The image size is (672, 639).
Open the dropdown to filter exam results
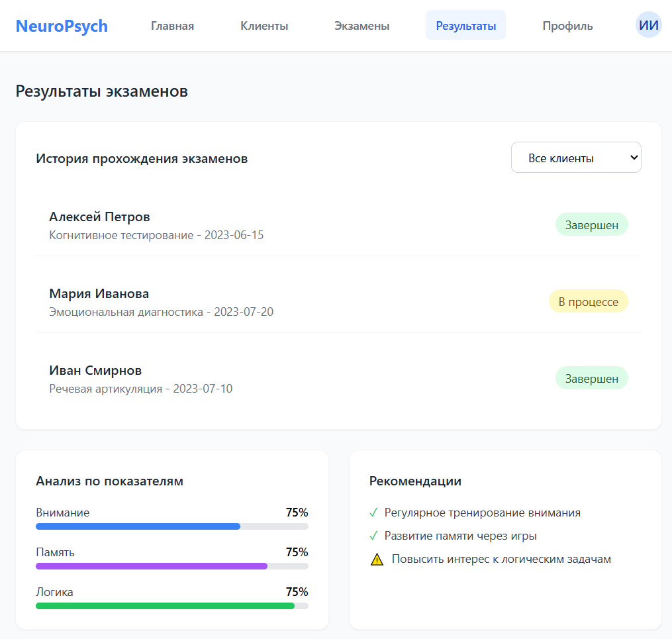[575, 157]
